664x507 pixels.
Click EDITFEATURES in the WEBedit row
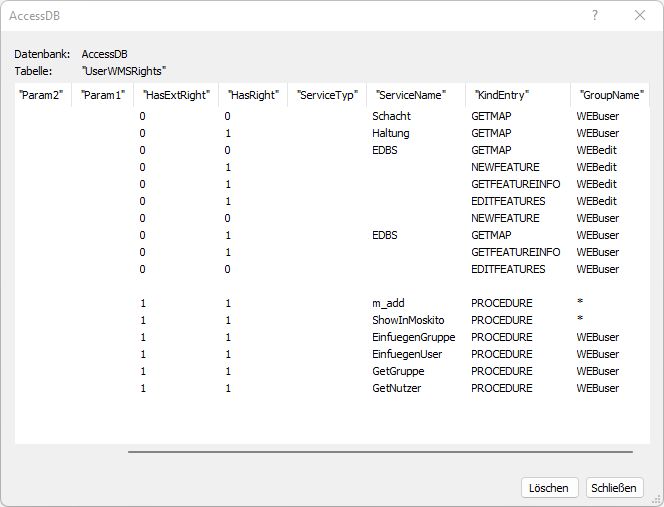pos(508,201)
